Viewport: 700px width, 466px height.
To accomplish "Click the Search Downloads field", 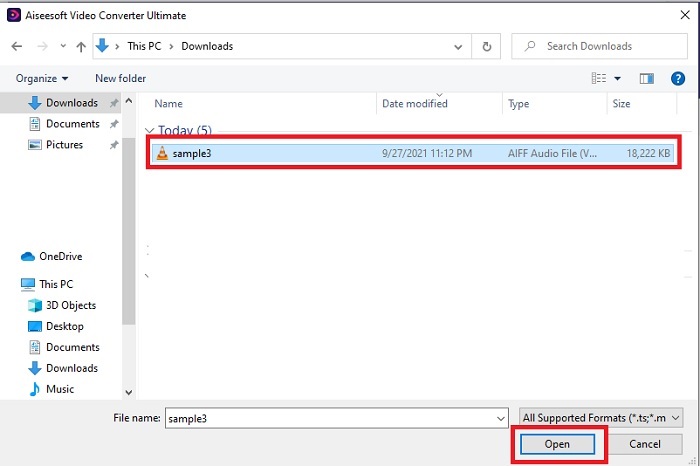I will pos(599,46).
